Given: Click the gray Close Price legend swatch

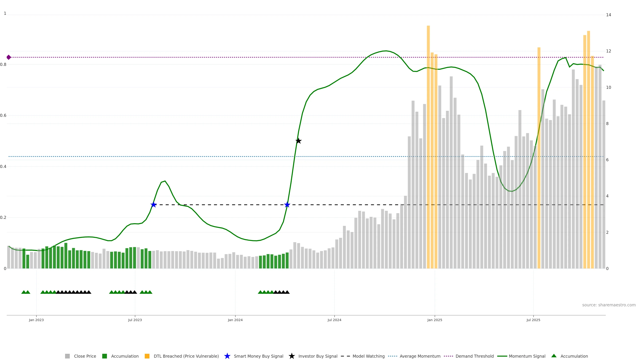Looking at the screenshot, I should point(67,356).
